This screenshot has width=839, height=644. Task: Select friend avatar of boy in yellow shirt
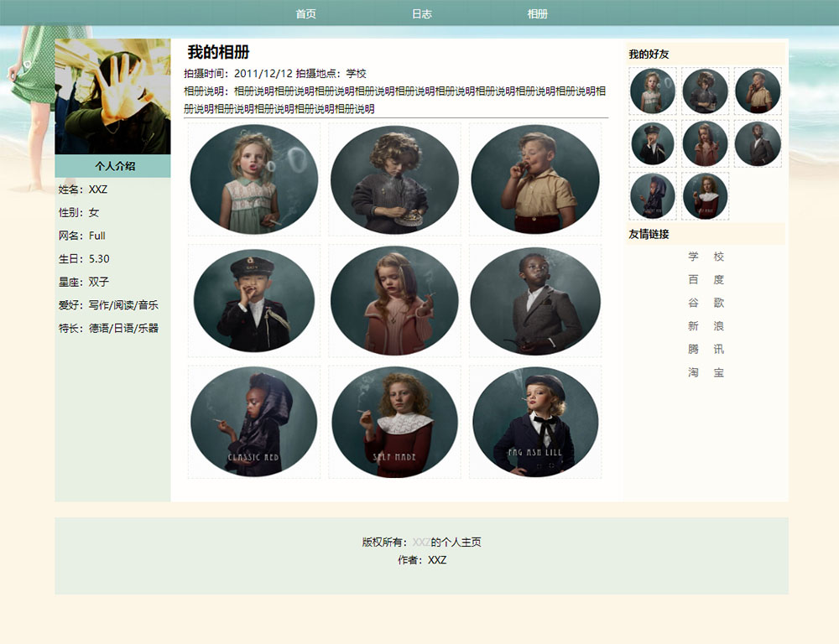pyautogui.click(x=758, y=91)
